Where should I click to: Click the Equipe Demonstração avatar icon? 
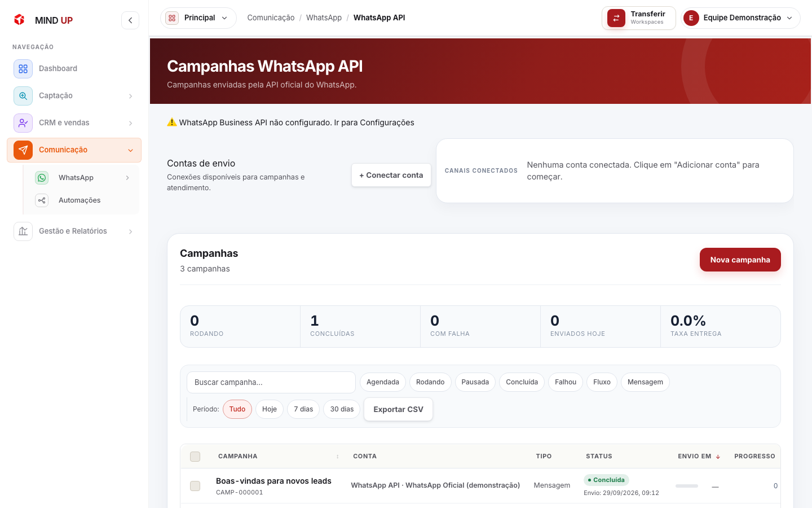691,18
